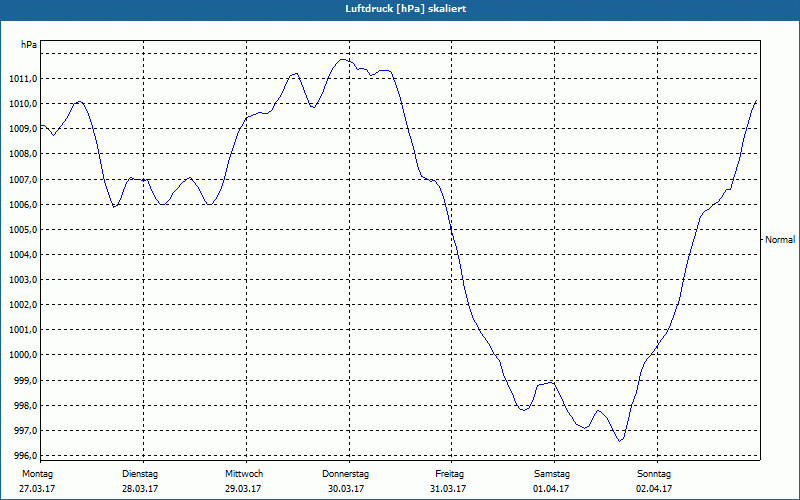Screen dimensions: 800x500
Task: Click the 'hPa' unit label
Action: pyautogui.click(x=29, y=45)
